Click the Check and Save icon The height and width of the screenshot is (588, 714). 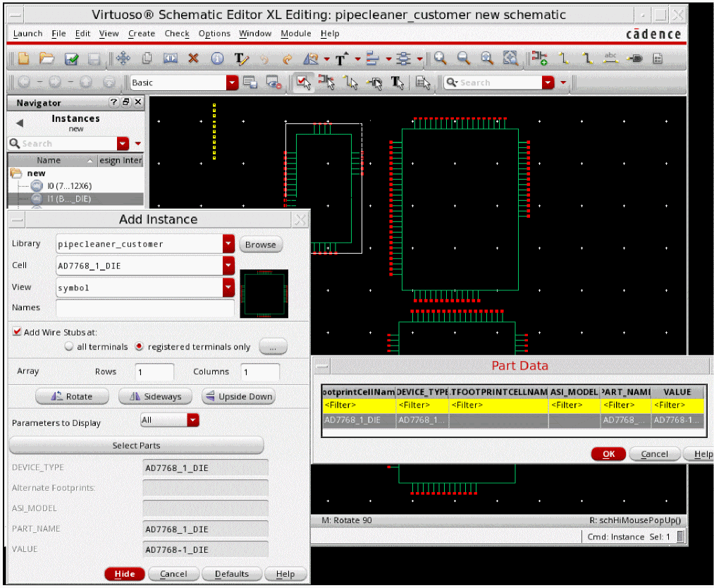tap(71, 59)
